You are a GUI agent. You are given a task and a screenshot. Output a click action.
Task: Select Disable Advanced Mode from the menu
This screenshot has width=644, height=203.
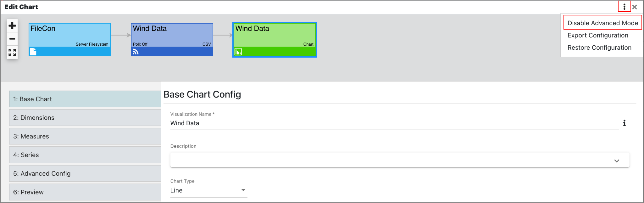602,23
